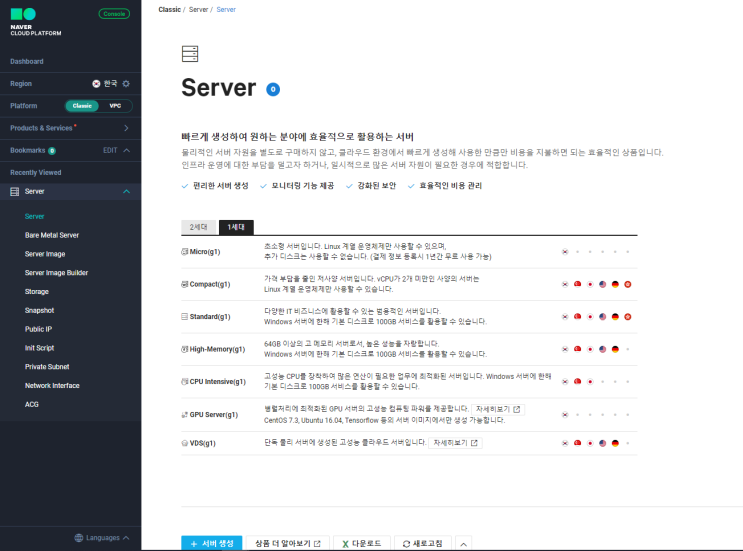Viewport: 743px width, 551px height.
Task: Click the Bookmarks count badge
Action: tap(52, 151)
